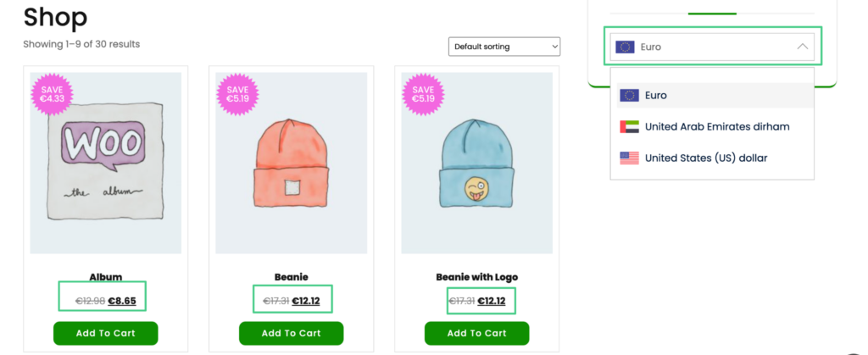Viewport: 868px width, 355px height.
Task: Click the Save €5.19 badge on Beanie
Action: click(237, 92)
